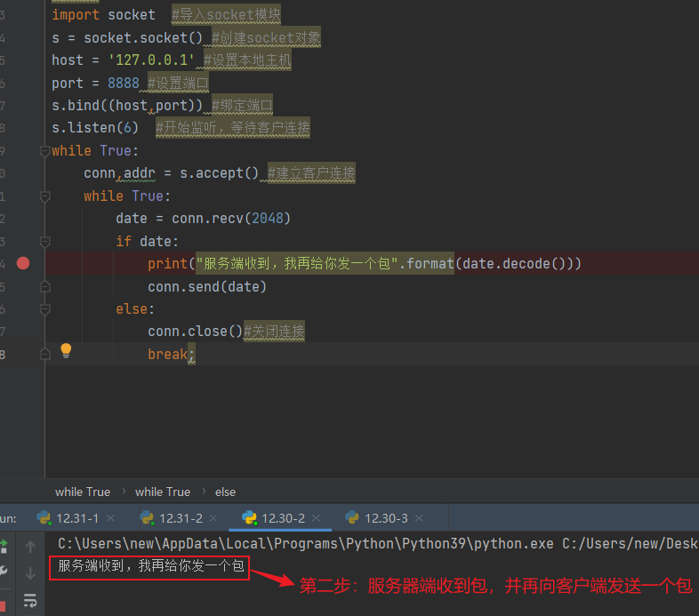Screen dimensions: 699x616
Task: Collapse the if date block
Action: tap(44, 242)
